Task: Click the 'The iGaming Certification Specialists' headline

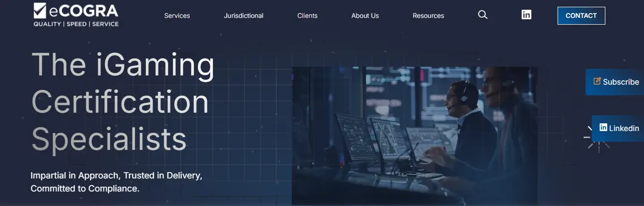Action: click(x=123, y=102)
